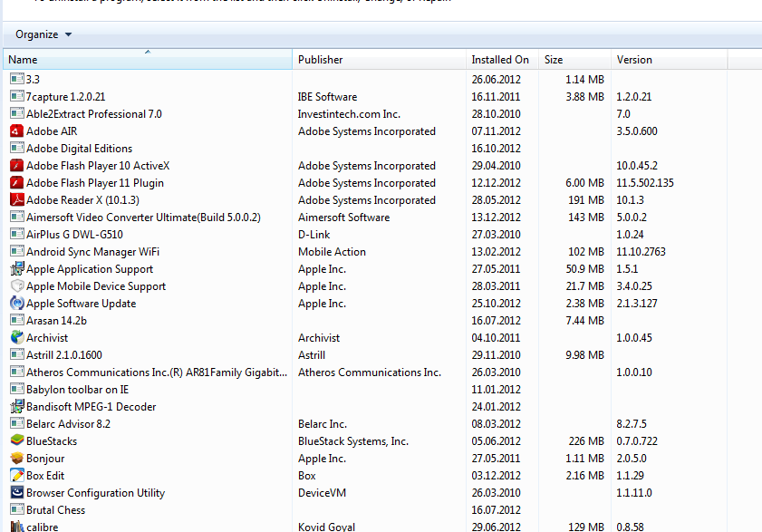The height and width of the screenshot is (532, 762).
Task: Select Browser Configuration Utility entry
Action: pyautogui.click(x=95, y=493)
